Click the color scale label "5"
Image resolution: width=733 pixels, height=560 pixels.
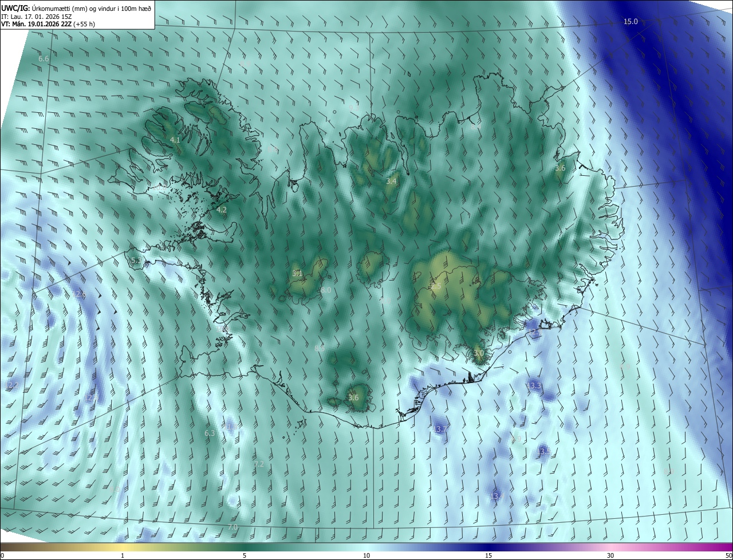245,555
